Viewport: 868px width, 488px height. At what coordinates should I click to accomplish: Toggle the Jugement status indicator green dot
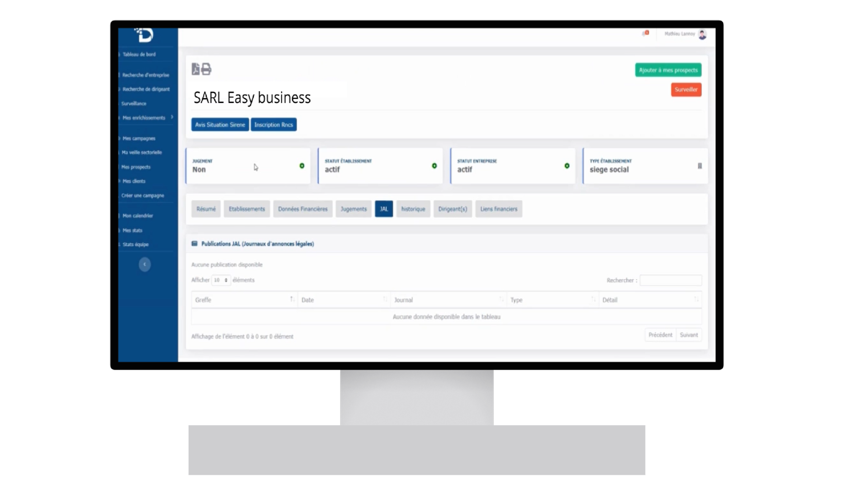[x=302, y=166]
